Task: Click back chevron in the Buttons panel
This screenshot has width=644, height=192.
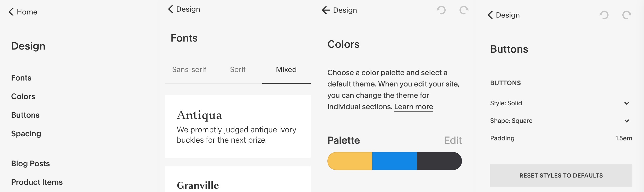Action: [490, 15]
